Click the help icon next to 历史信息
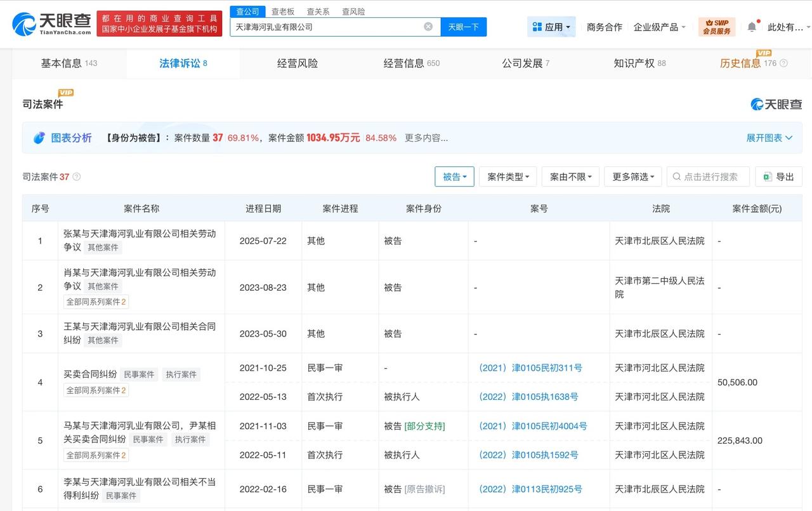The height and width of the screenshot is (511, 812). (783, 63)
